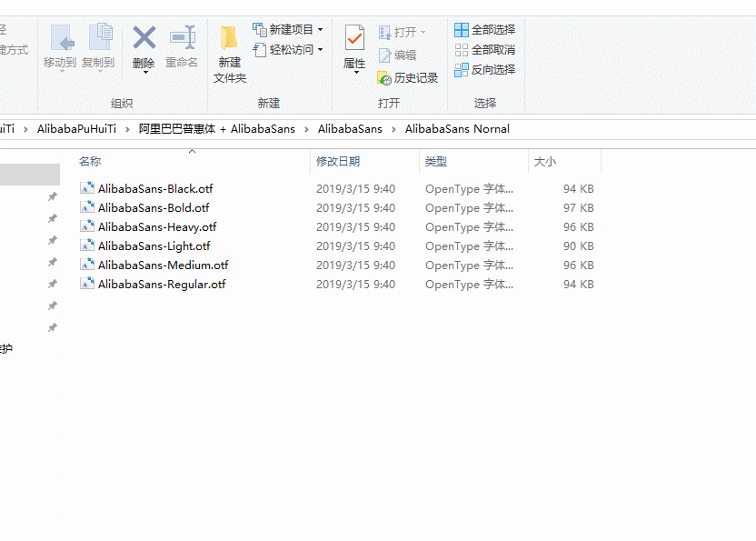756x541 pixels.
Task: Select the file AlibabaSans-Bold.otf
Action: pyautogui.click(x=154, y=208)
